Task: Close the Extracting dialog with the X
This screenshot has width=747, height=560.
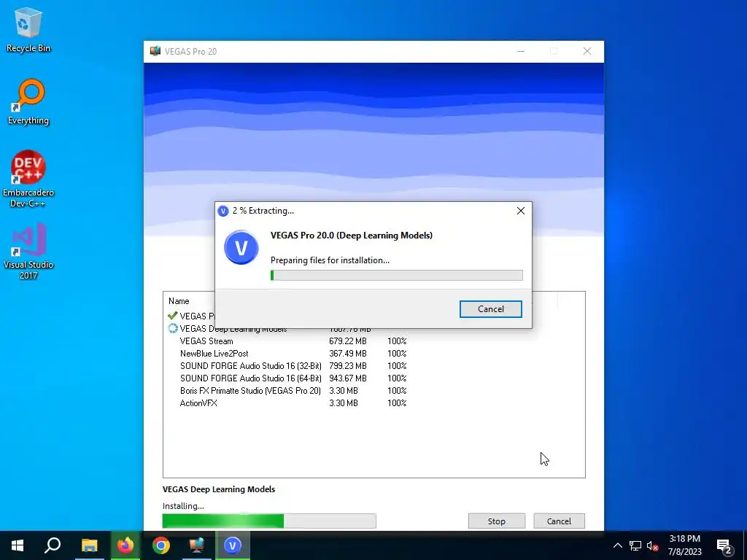Action: (521, 211)
